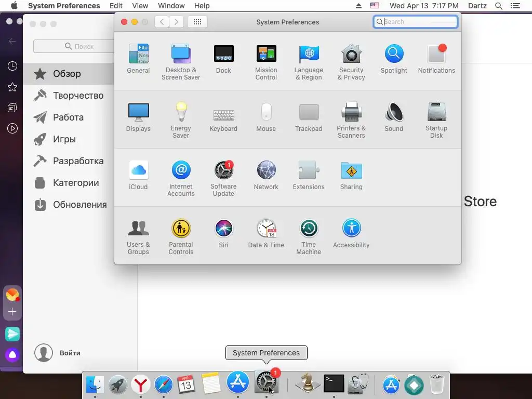This screenshot has height=399, width=532.
Task: Open Siri preferences pane
Action: [223, 233]
